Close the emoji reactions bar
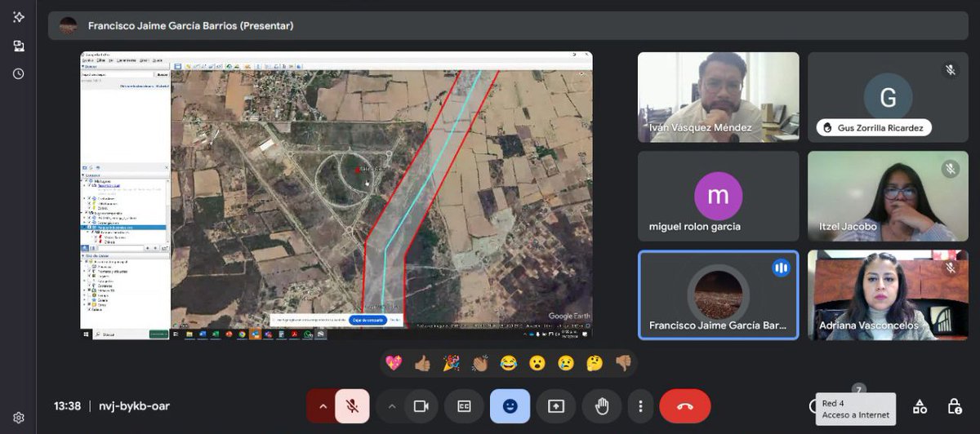 tap(510, 406)
